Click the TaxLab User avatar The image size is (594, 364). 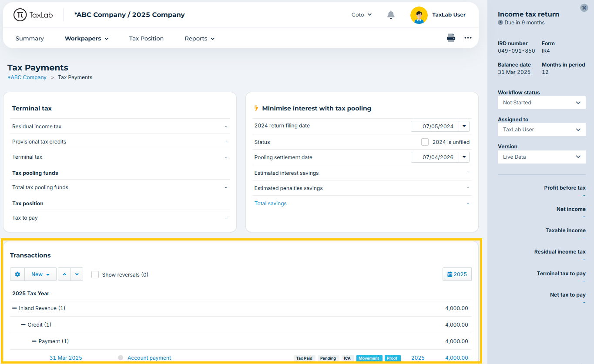pos(419,15)
